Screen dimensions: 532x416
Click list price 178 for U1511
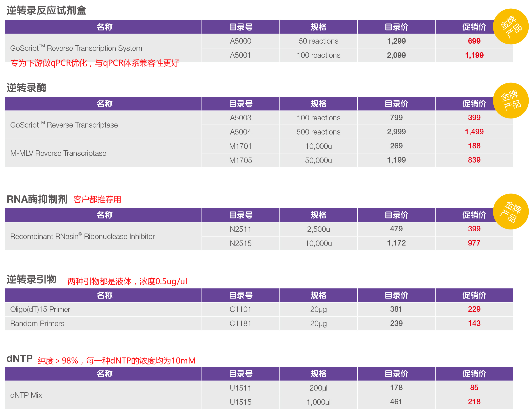pyautogui.click(x=396, y=387)
